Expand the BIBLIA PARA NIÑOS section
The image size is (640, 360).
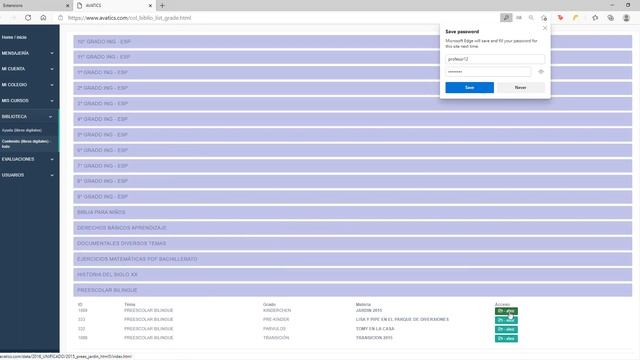tap(353, 212)
